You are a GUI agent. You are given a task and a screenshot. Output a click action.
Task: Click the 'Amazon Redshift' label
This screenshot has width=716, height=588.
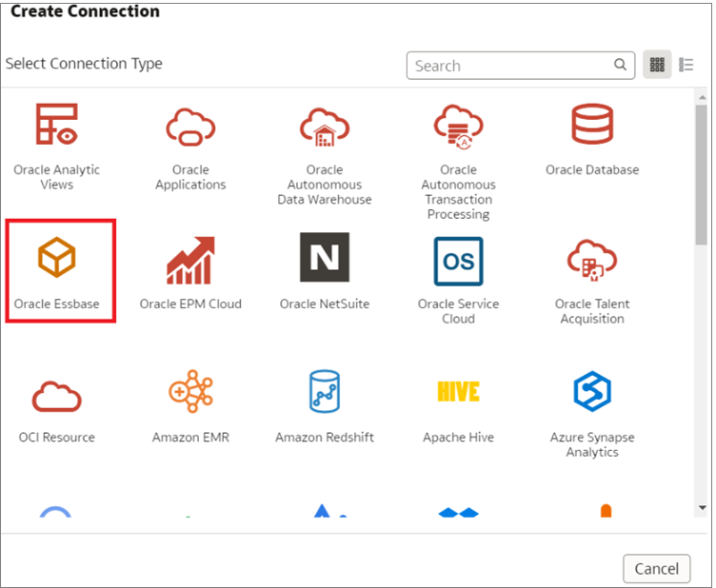coord(325,437)
